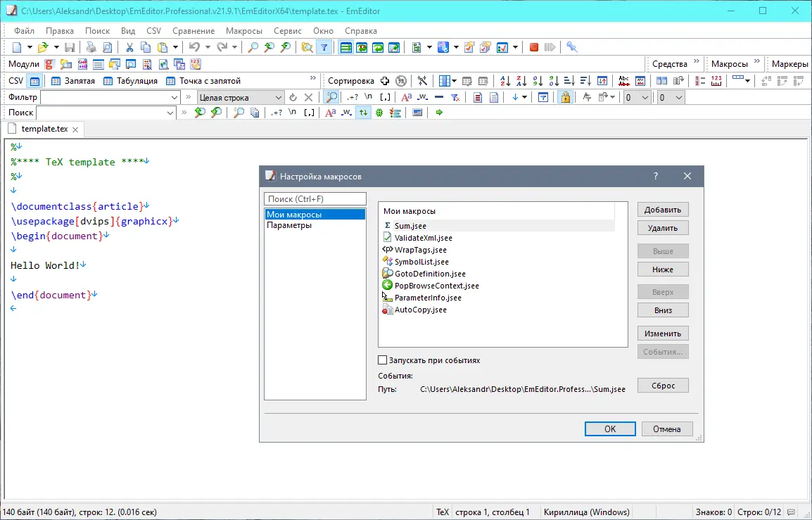Image resolution: width=812 pixels, height=520 pixels.
Task: Open the Макросы menu
Action: pyautogui.click(x=244, y=31)
